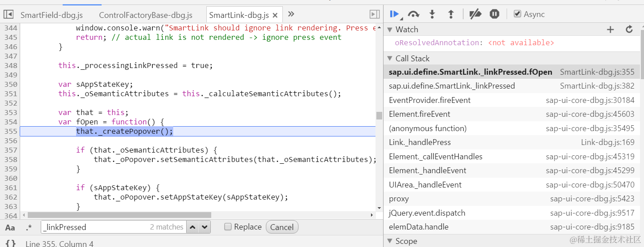Refresh watch expressions
The height and width of the screenshot is (247, 644).
[x=629, y=30]
